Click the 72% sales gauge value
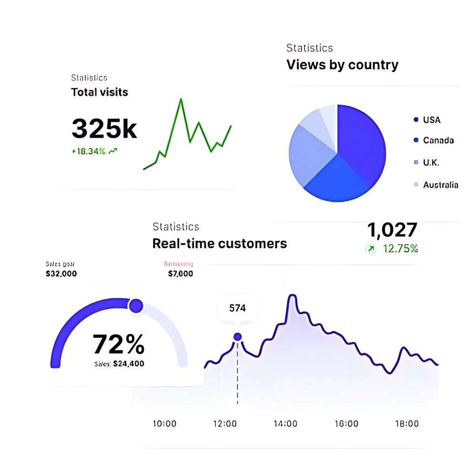 [118, 344]
